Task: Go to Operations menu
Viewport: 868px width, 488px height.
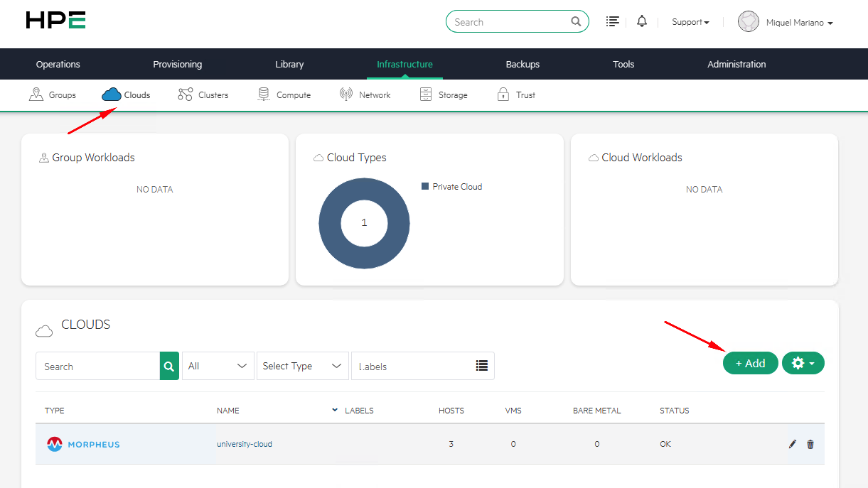Action: pos(58,64)
